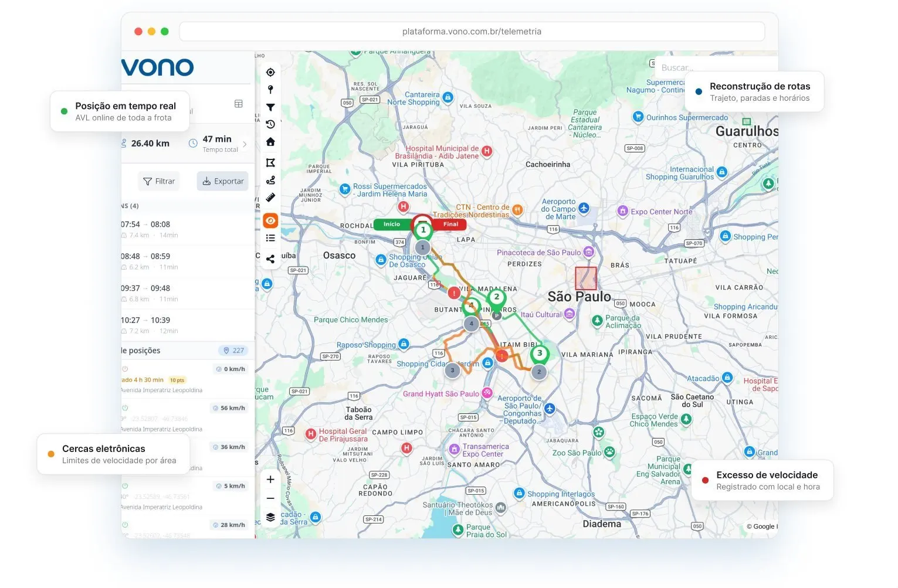Viewport: 898px width, 588px height.
Task: Click the Buscar search field on the map
Action: pos(716,67)
